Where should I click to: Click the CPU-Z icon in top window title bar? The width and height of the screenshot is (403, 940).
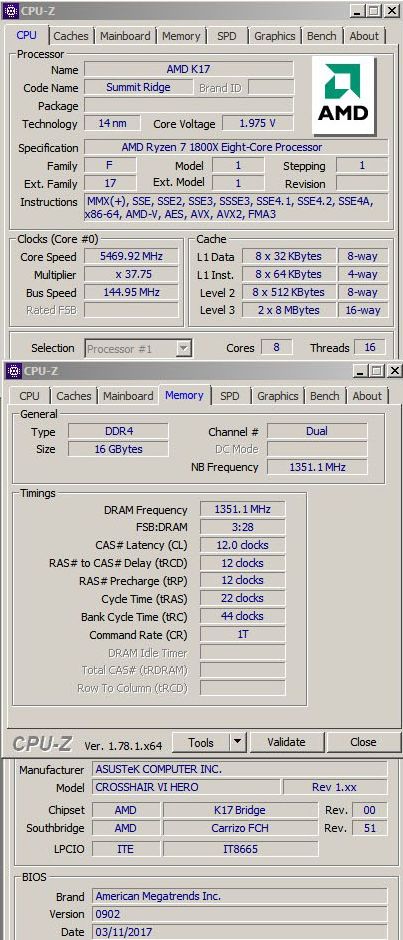click(13, 10)
